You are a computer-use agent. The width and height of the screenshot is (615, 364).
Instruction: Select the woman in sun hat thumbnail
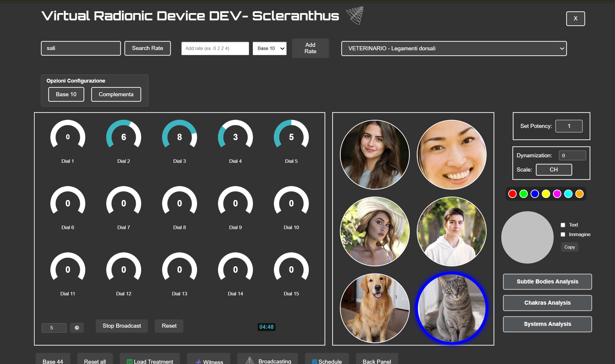point(375,231)
